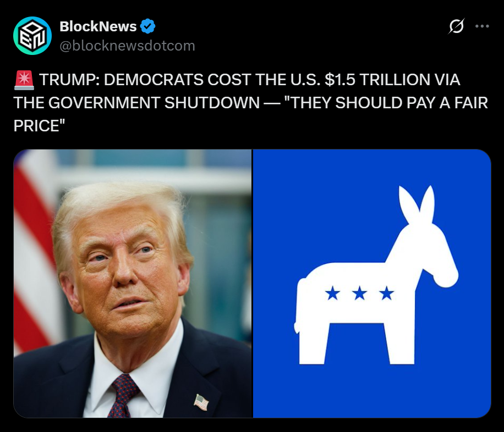Click the donkey's ears in the logo
Viewport: 504px width, 432px height.
pyautogui.click(x=417, y=204)
